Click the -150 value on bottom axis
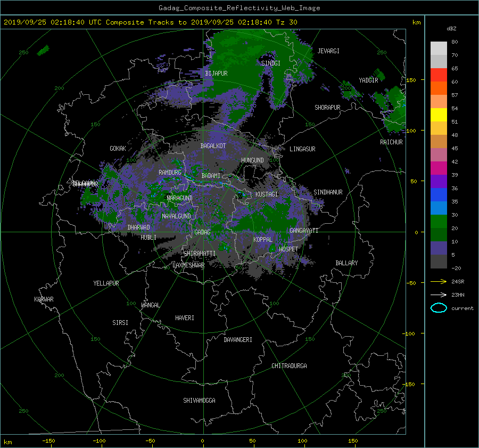Viewport: 479px width, 448px height. (48, 441)
